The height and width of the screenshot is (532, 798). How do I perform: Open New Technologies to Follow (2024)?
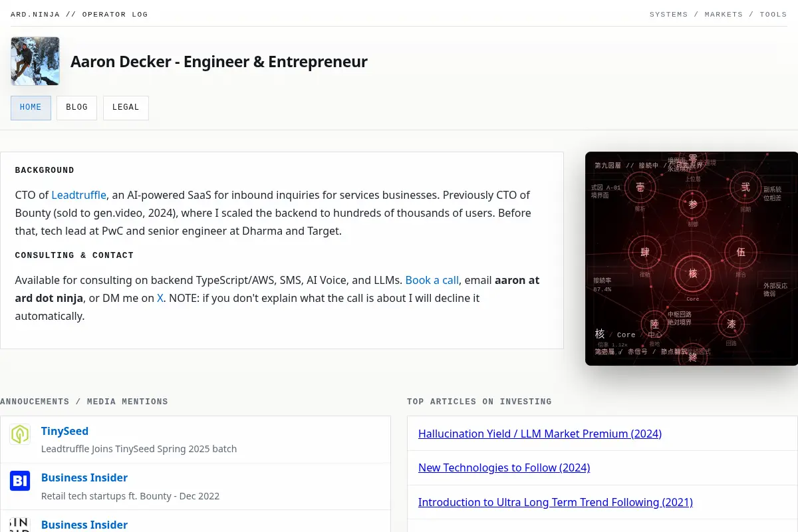point(504,467)
